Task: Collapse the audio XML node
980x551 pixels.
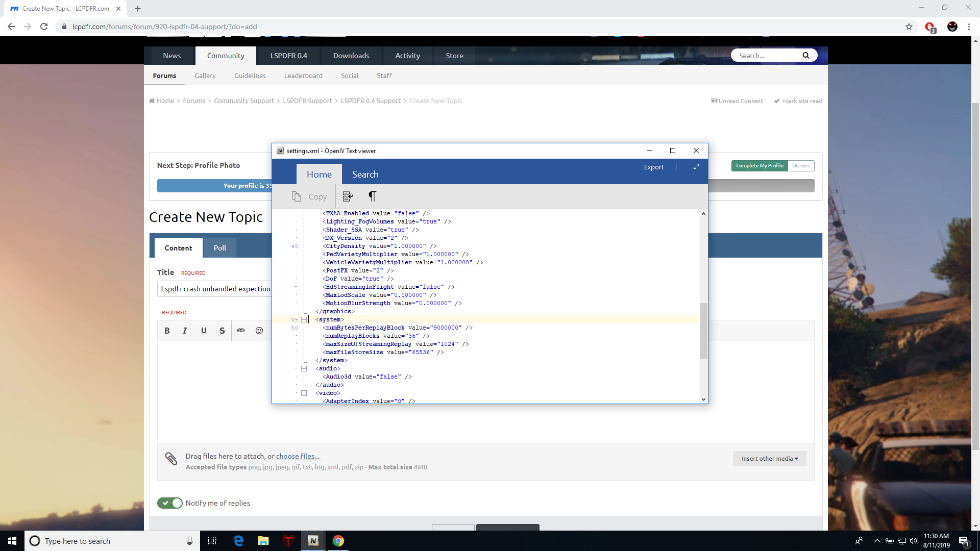Action: coord(304,368)
